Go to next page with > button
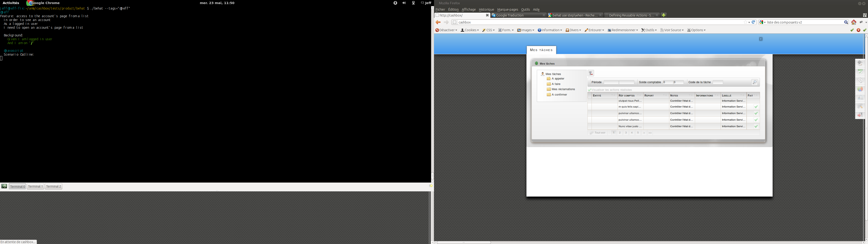 pos(644,133)
